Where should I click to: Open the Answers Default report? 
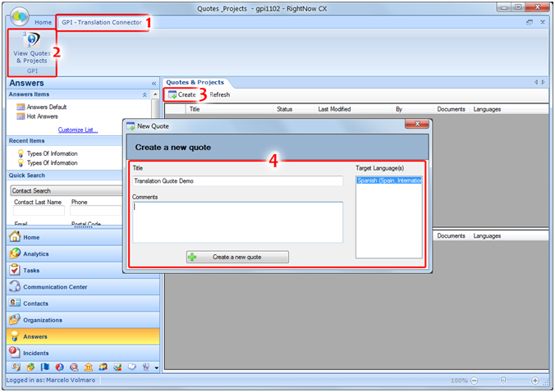point(46,107)
